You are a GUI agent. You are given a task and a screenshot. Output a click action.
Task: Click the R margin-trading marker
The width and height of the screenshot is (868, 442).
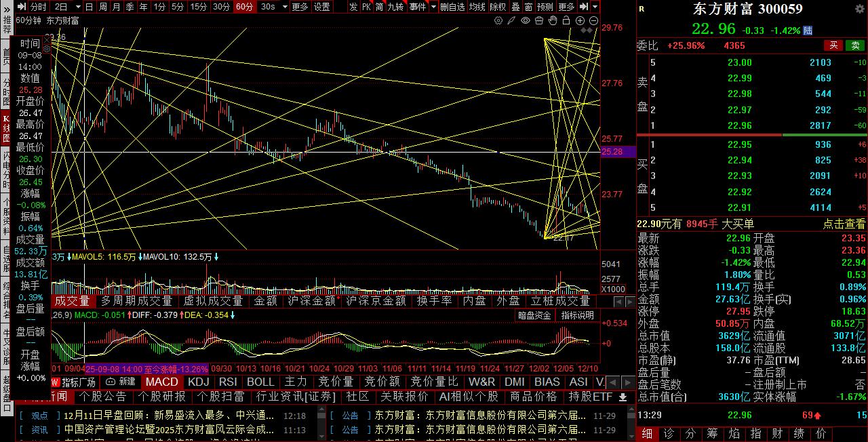click(x=642, y=9)
